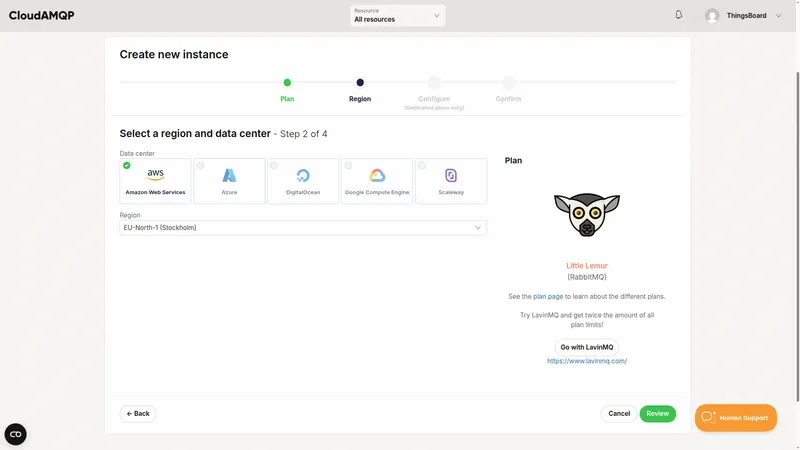
Task: Click the Azure logo icon
Action: [x=229, y=175]
